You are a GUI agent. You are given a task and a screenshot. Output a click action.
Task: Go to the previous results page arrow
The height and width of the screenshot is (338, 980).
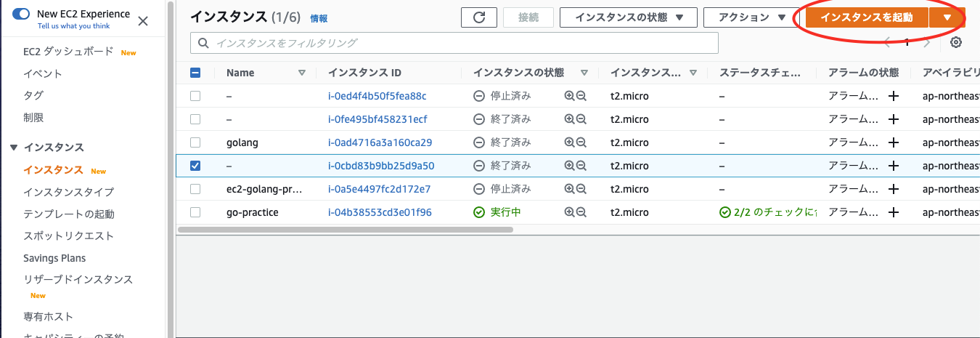887,42
